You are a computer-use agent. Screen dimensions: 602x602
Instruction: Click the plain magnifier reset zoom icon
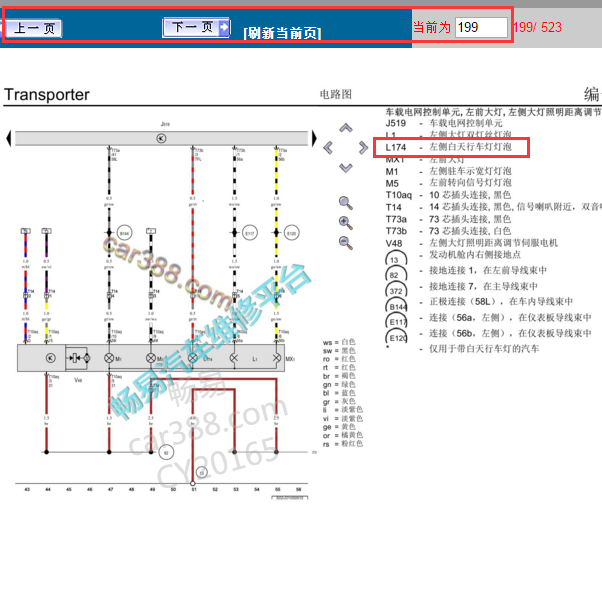[x=346, y=203]
